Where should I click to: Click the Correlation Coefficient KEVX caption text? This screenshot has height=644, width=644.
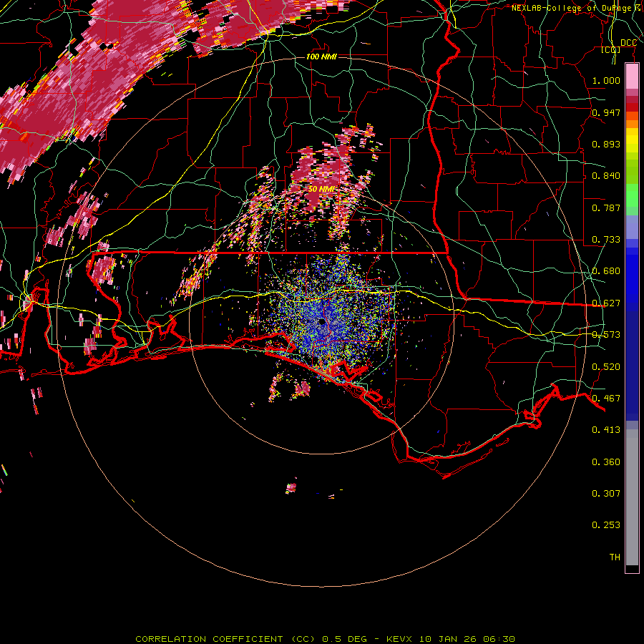click(325, 639)
